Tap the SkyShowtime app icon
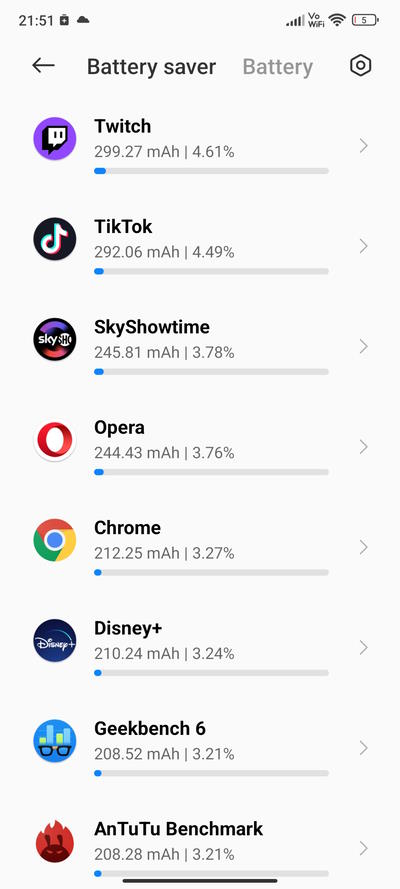 (54, 340)
